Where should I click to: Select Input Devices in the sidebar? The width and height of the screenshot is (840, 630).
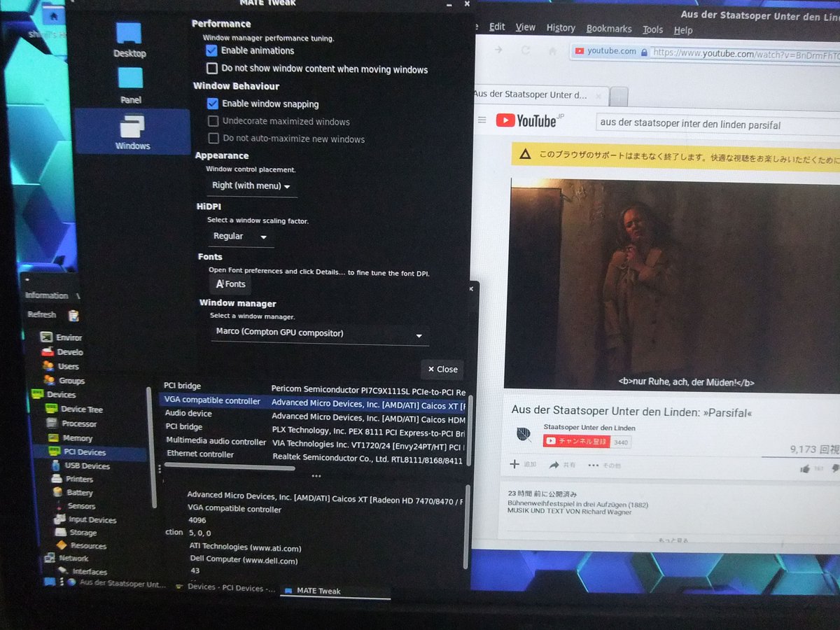coord(85,519)
